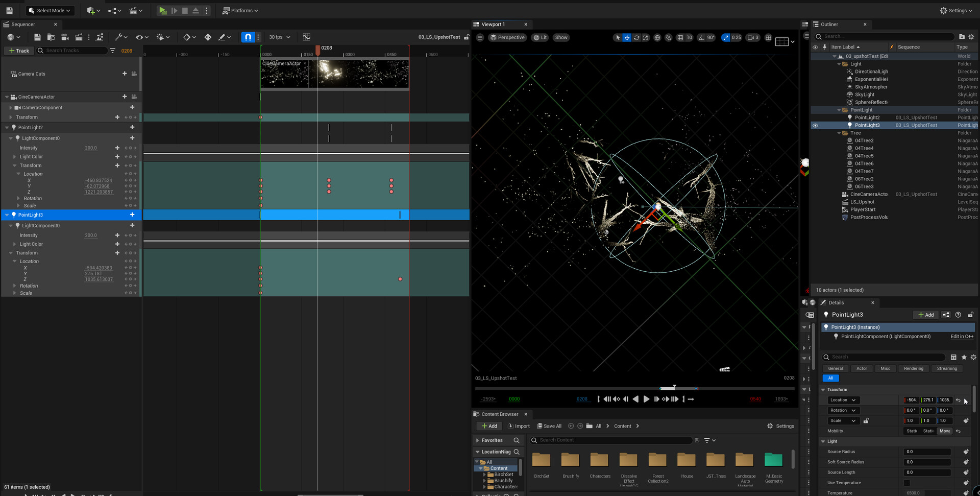Viewport: 980px width, 496px height.
Task: Open the Perspective view dropdown
Action: 507,37
